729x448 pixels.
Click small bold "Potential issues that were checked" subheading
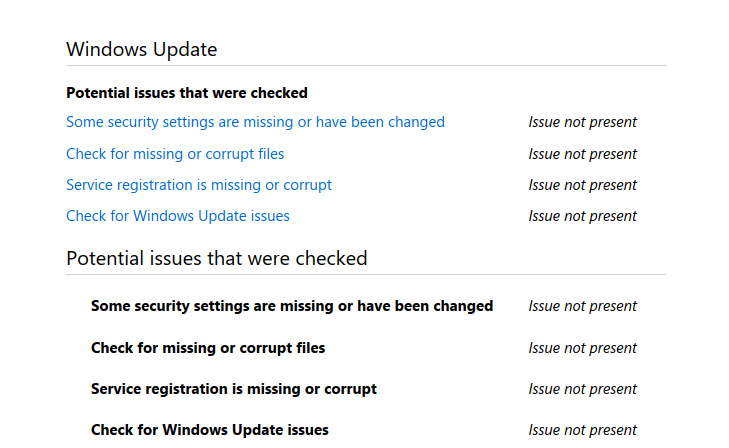(186, 93)
